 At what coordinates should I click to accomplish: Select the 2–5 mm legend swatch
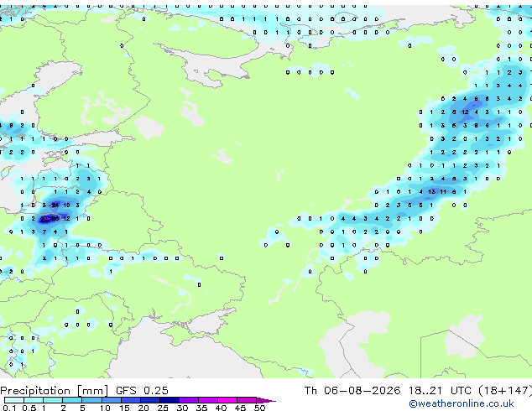72,400
